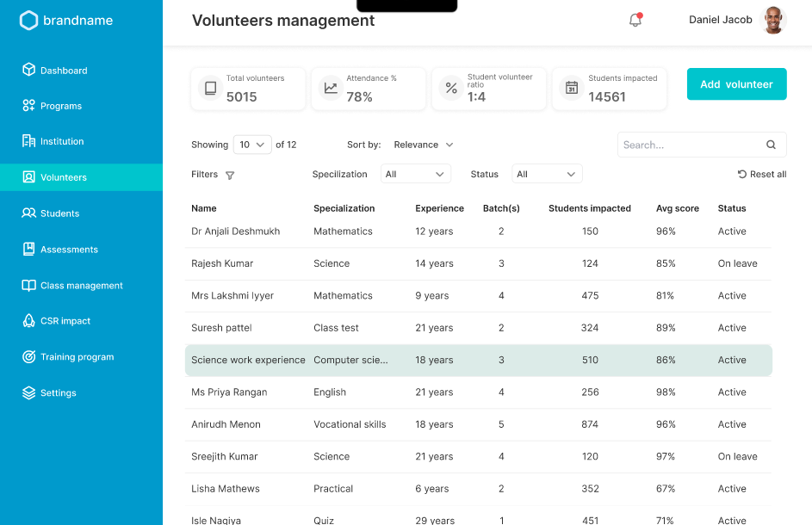Click the Class management book icon
Viewport: 812px width, 525px height.
(29, 285)
